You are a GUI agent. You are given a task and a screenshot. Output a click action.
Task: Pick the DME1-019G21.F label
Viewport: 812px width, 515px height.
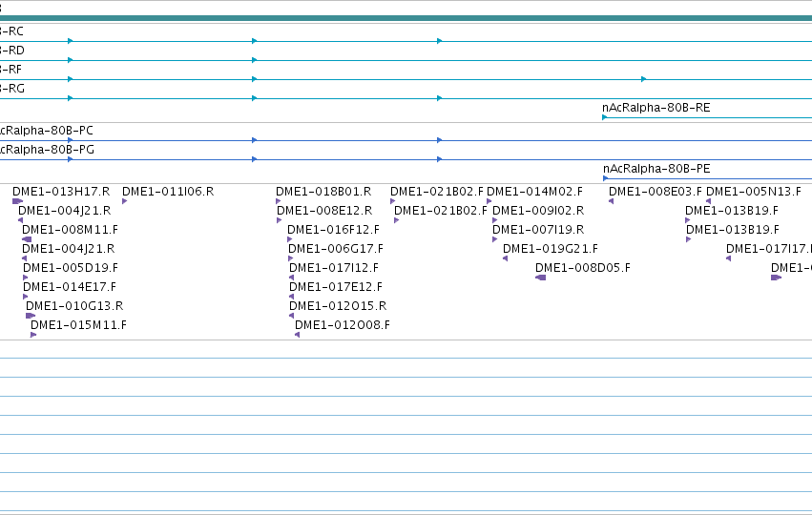tap(550, 249)
